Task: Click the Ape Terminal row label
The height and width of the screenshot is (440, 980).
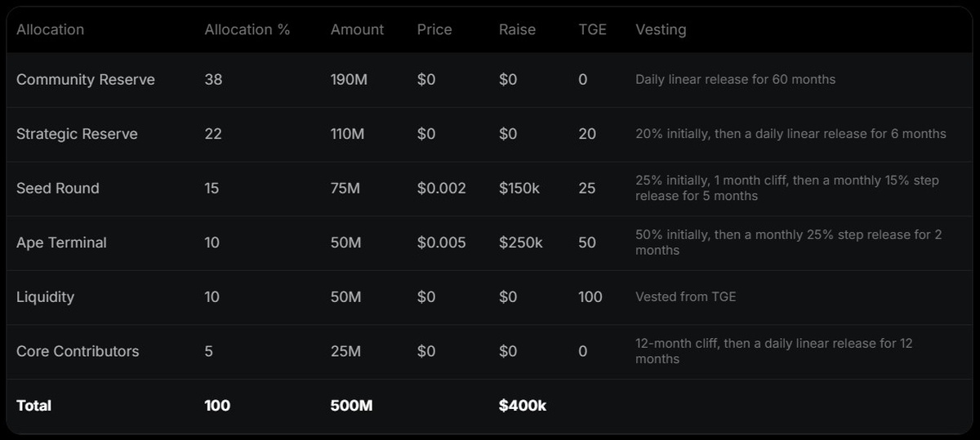Action: pyautogui.click(x=61, y=242)
